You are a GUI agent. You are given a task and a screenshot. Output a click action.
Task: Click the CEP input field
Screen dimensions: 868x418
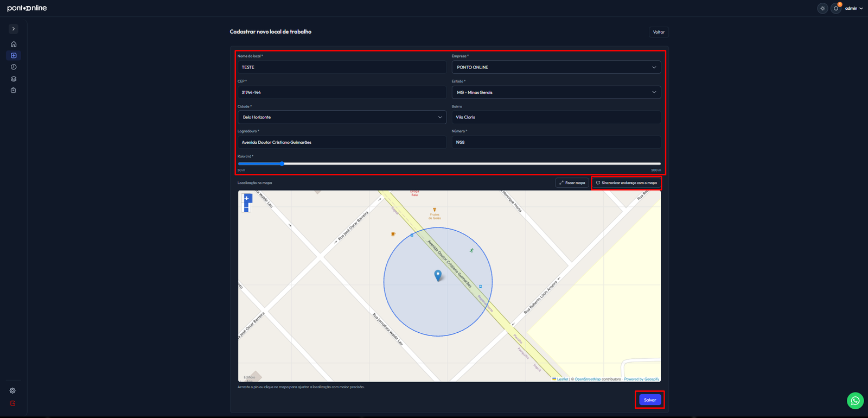pyautogui.click(x=342, y=92)
